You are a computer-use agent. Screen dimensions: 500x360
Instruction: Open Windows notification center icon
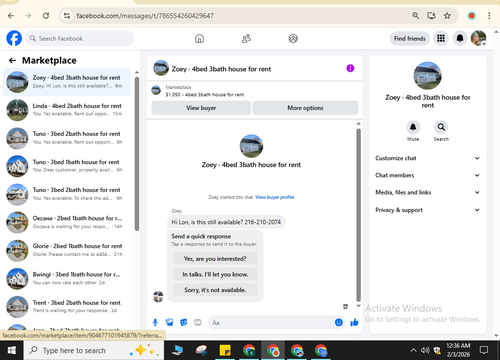click(x=484, y=350)
